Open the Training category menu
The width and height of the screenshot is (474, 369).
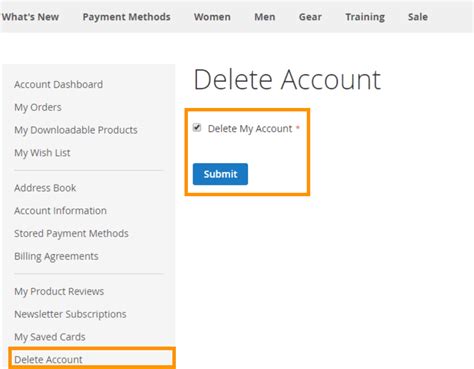point(365,17)
